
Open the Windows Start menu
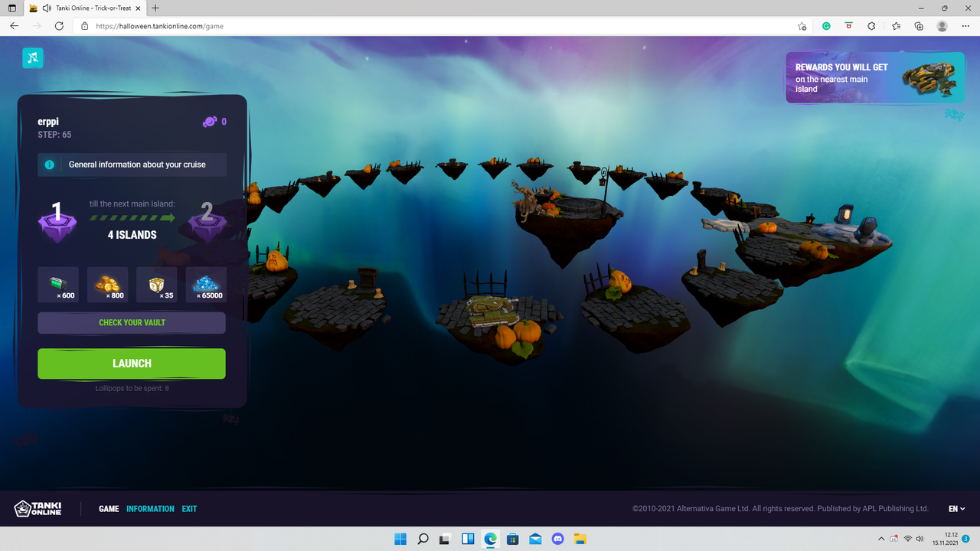[x=400, y=539]
